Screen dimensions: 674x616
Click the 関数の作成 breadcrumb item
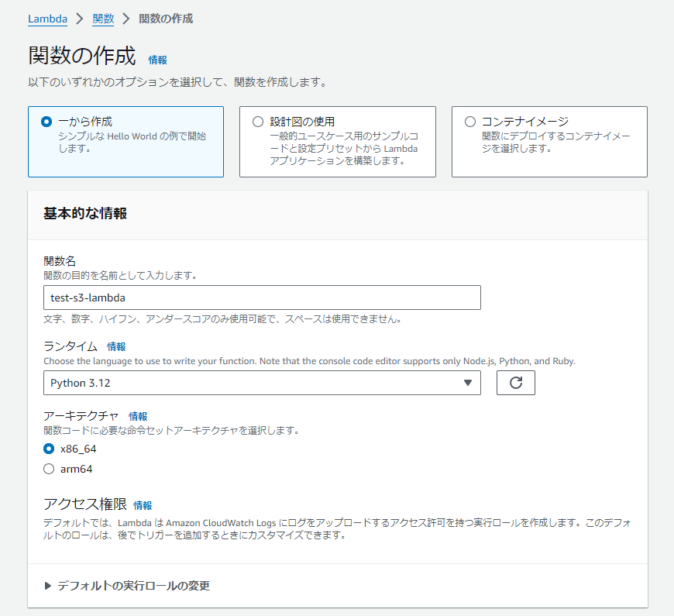click(x=164, y=18)
